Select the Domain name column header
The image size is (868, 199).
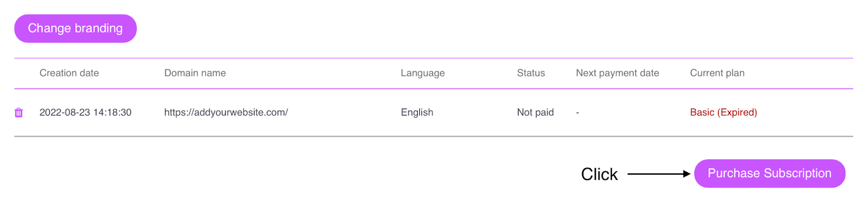click(195, 73)
